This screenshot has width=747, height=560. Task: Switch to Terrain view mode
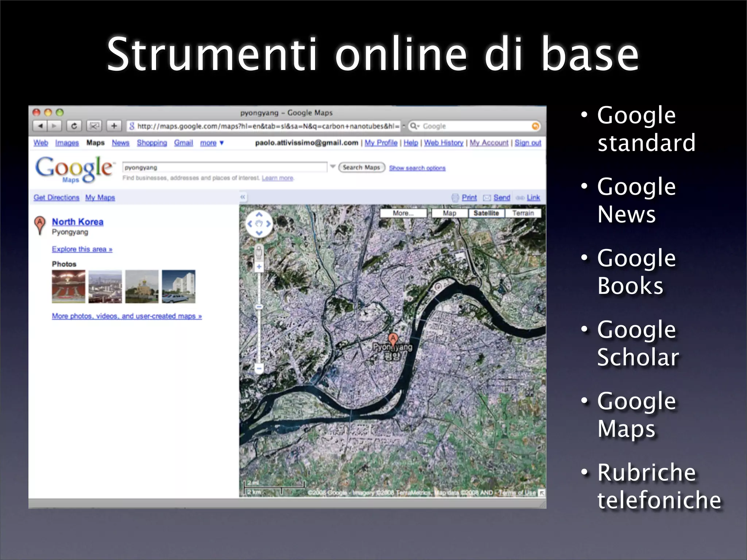point(523,213)
